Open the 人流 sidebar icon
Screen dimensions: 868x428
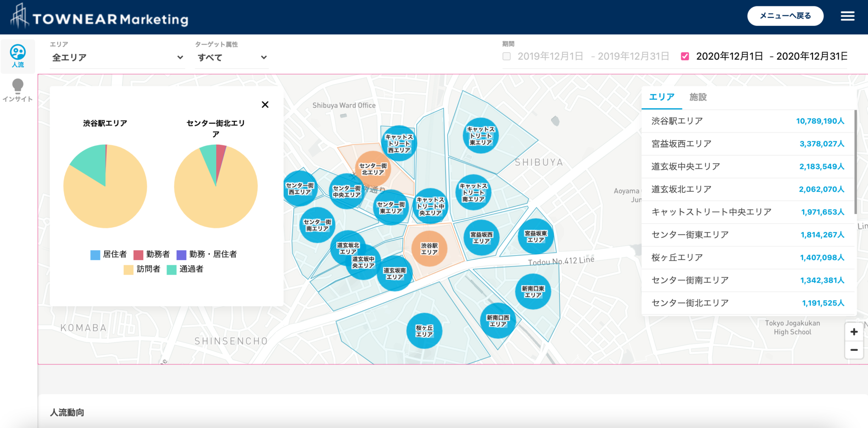click(18, 56)
